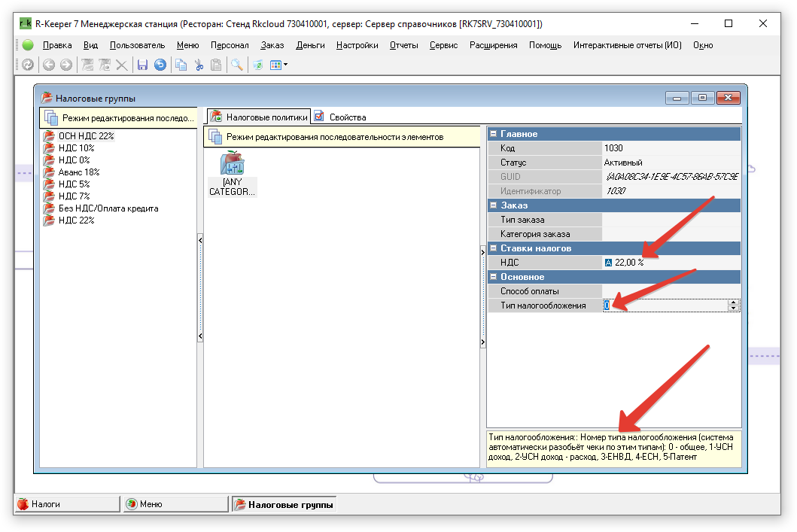
Task: Click the Copy toolbar icon
Action: pos(181,65)
